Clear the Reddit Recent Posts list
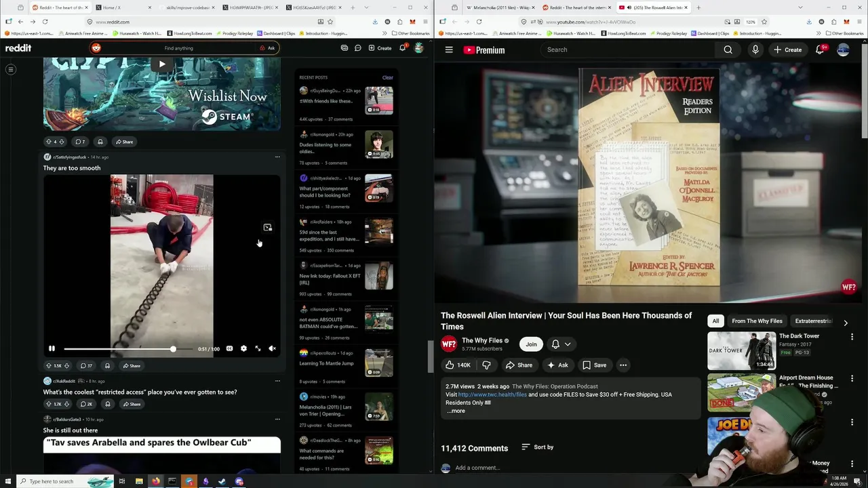This screenshot has height=488, width=868. [387, 77]
